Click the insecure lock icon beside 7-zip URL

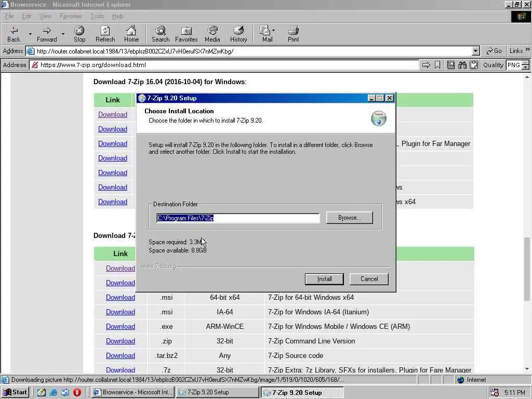(35, 65)
